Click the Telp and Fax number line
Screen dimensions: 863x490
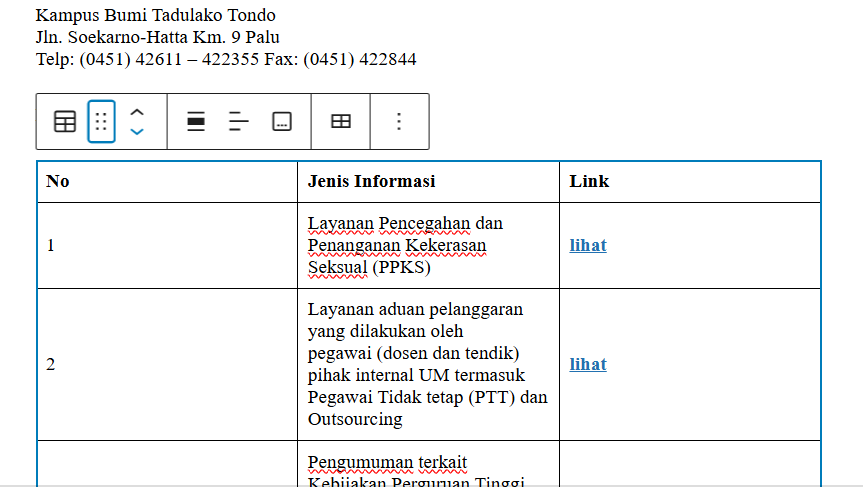click(x=226, y=59)
